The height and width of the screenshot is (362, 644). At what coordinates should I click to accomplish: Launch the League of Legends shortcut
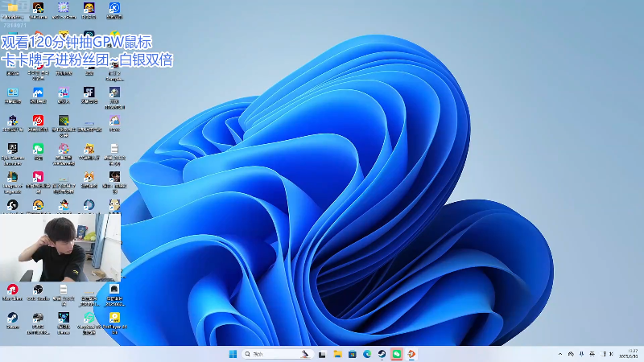pyautogui.click(x=12, y=176)
